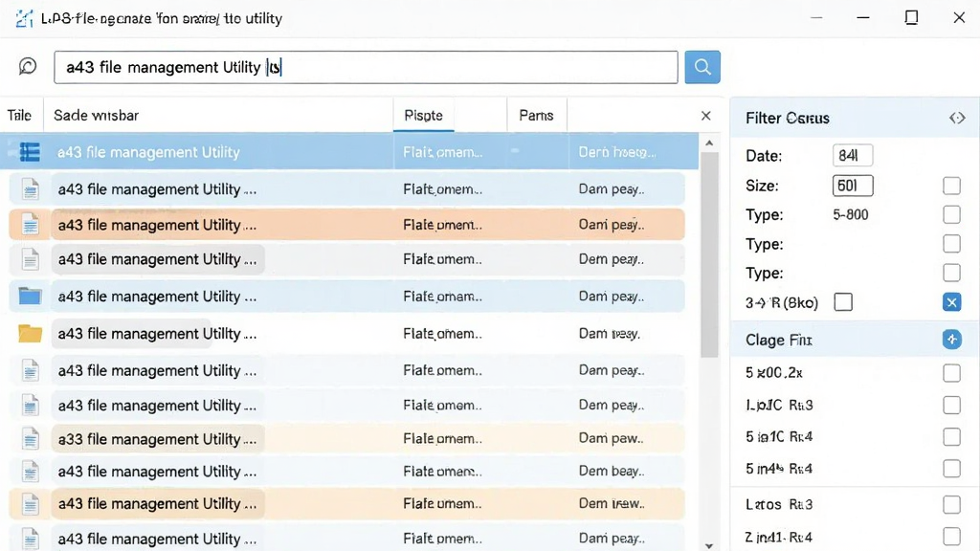Viewport: 980px width, 551px height.
Task: Click the angle-brackets icon in the Filter panel header
Action: pyautogui.click(x=957, y=118)
